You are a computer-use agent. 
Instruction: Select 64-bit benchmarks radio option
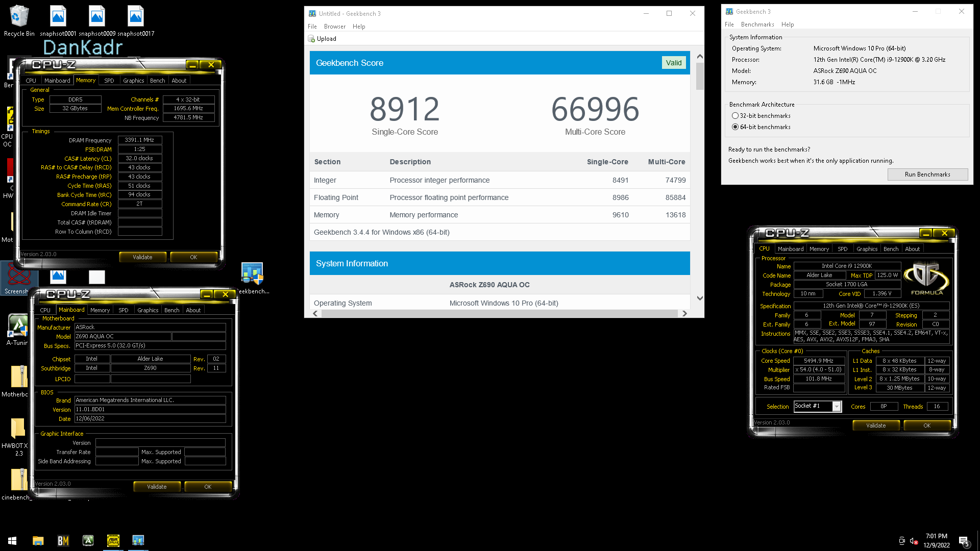735,127
